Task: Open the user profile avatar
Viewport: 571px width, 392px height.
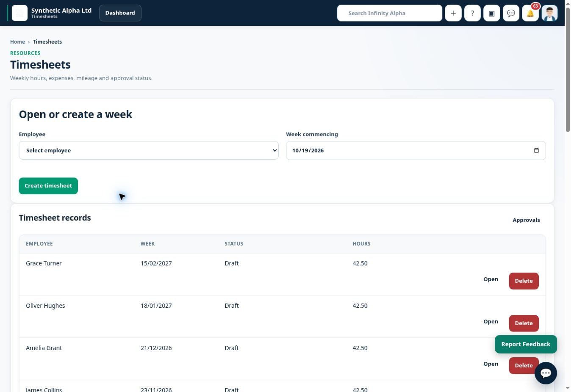Action: pos(549,13)
